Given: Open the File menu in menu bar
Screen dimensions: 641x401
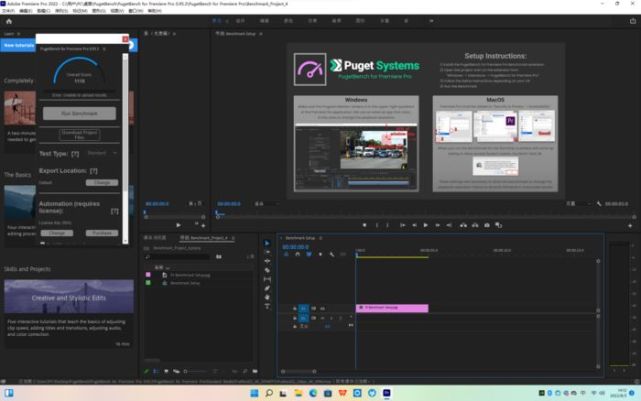Looking at the screenshot, I should click(x=8, y=11).
